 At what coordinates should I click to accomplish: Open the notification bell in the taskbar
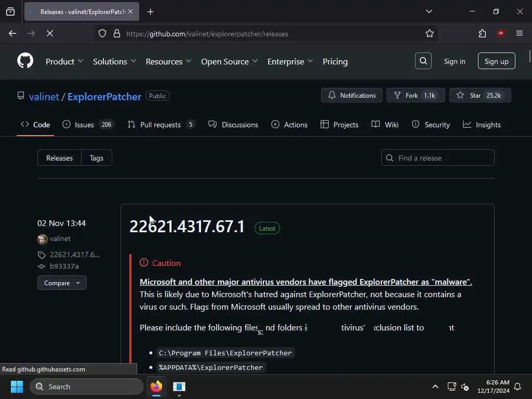(517, 387)
